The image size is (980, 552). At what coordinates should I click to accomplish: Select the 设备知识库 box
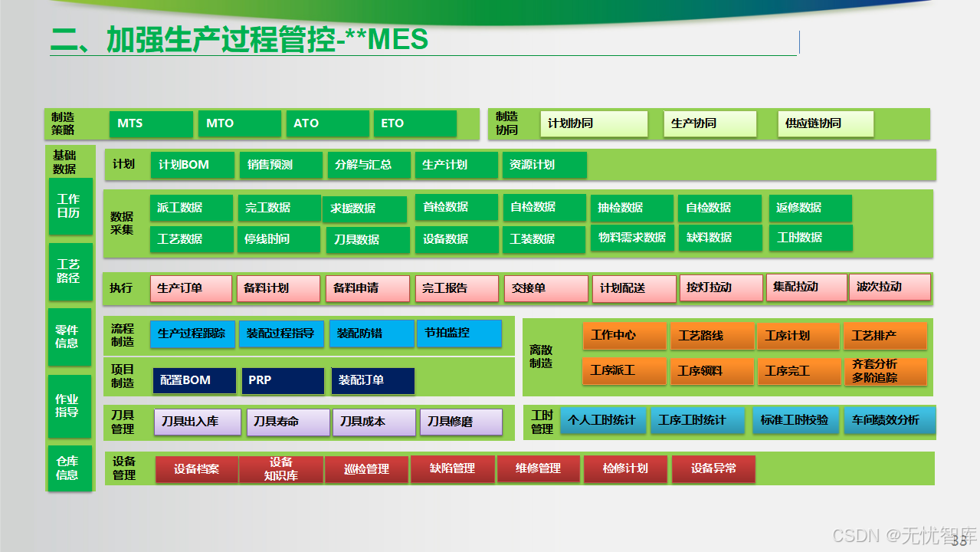(281, 469)
